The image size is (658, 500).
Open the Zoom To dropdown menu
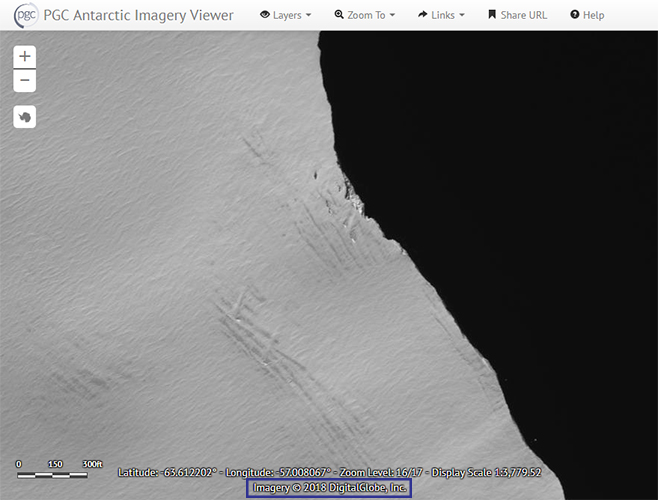tap(365, 15)
